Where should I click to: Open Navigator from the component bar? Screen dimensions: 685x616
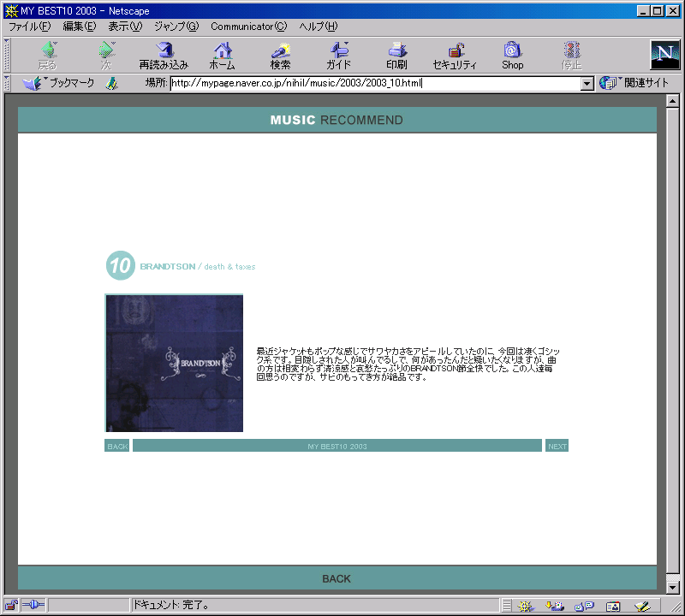526,606
